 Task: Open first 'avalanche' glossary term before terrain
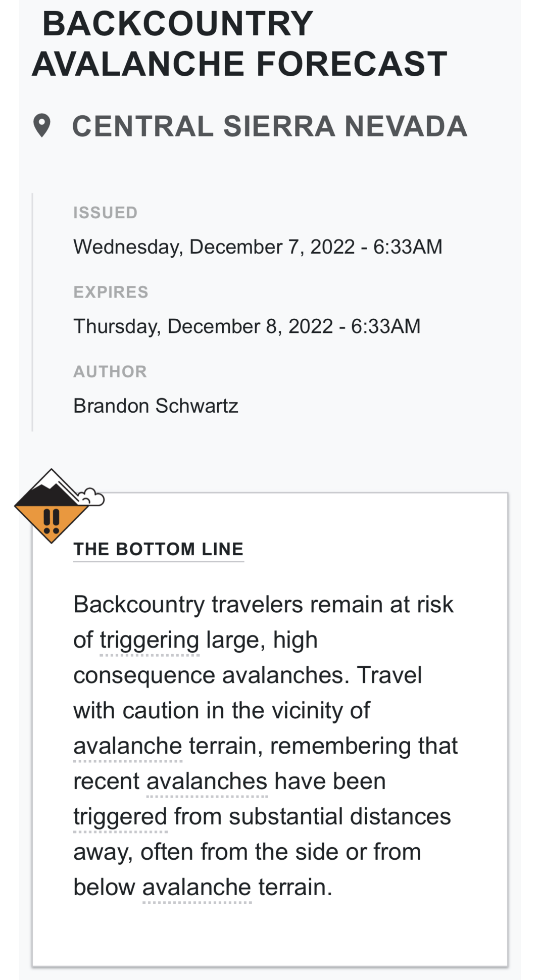click(128, 746)
